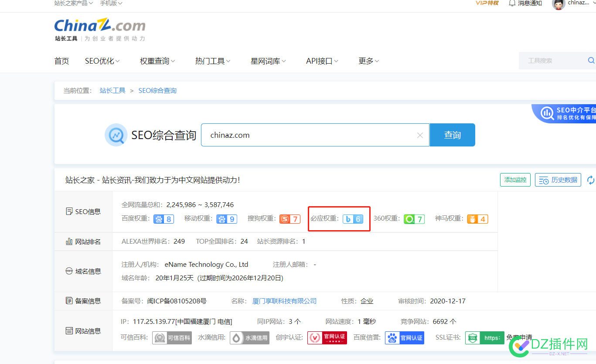Click registrant eName Technology Co., Ltd
The height and width of the screenshot is (364, 596).
pos(206,265)
